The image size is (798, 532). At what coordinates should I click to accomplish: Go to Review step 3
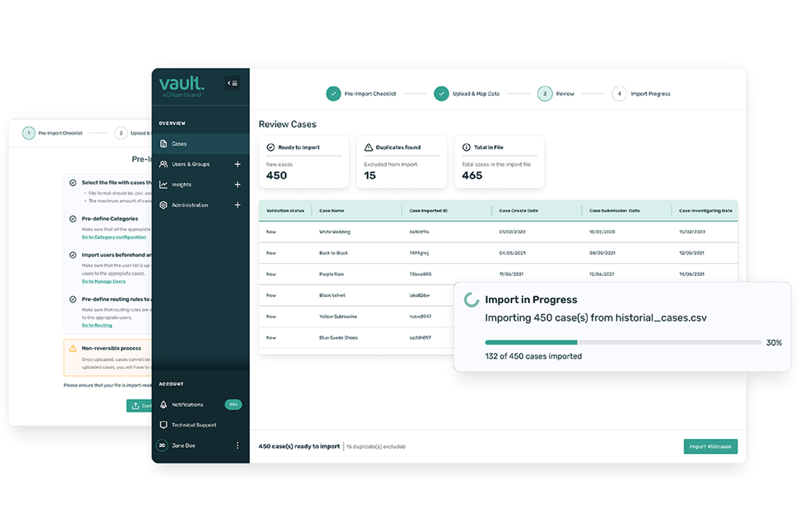point(544,94)
